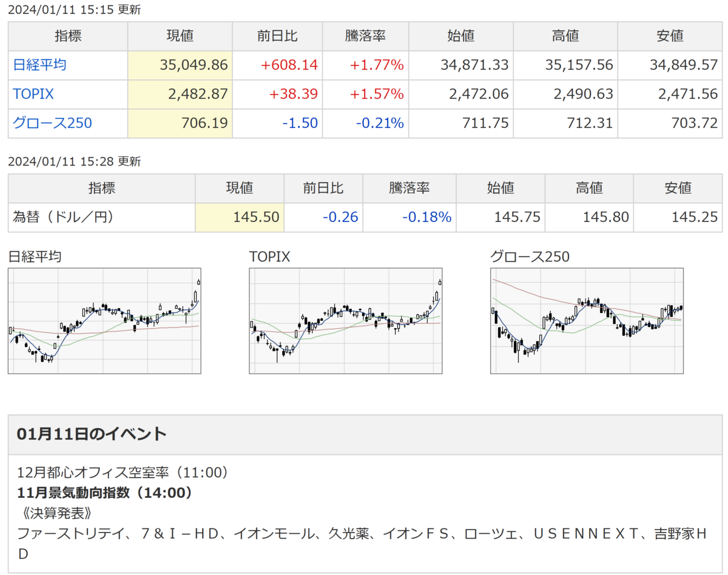The height and width of the screenshot is (575, 728).
Task: Click dollar-yen low price 145.25
Action: coord(695,217)
